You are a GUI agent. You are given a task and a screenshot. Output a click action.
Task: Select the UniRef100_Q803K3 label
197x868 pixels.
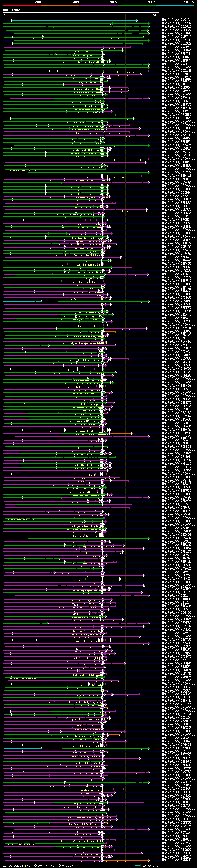pyautogui.click(x=176, y=819)
